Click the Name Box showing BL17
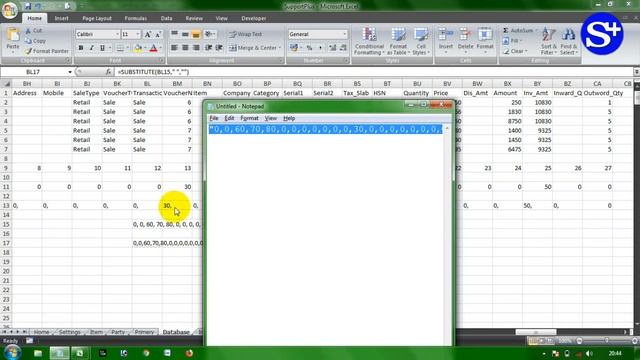 33,72
